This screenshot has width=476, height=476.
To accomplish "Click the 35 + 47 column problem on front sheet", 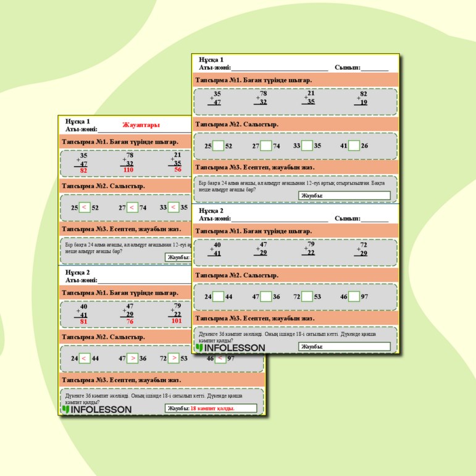I will point(215,98).
